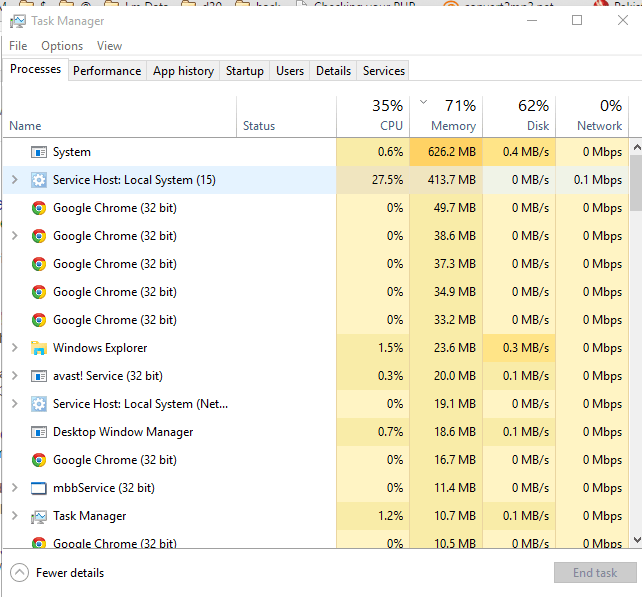Click Chrome icon in the 37.3 MB row

point(39,264)
